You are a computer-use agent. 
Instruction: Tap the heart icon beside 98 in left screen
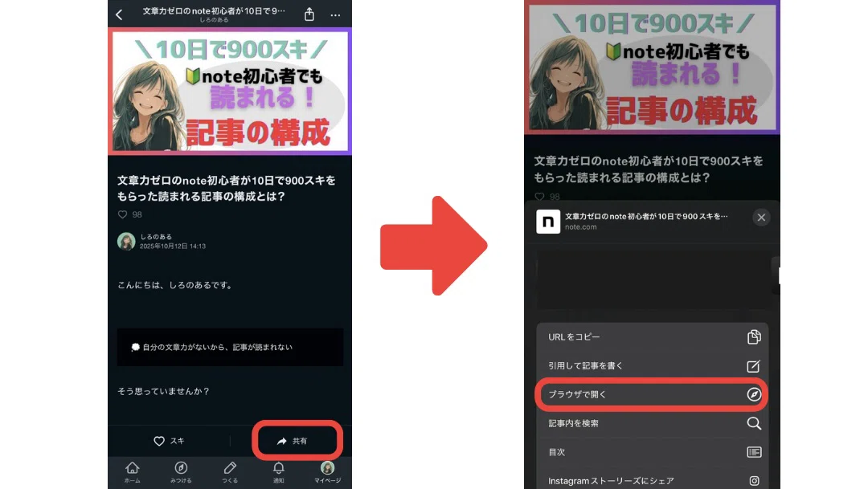coord(122,214)
